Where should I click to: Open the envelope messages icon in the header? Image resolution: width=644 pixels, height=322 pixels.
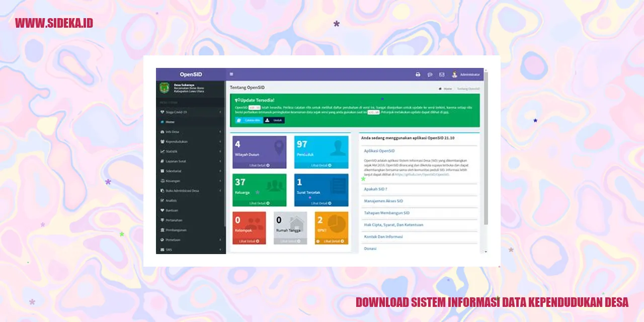click(x=442, y=74)
